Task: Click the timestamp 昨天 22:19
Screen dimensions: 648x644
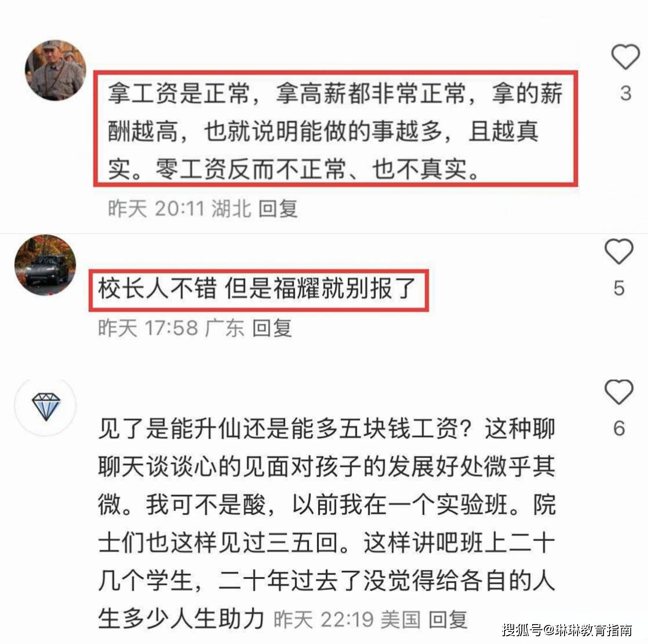Action: [x=324, y=619]
